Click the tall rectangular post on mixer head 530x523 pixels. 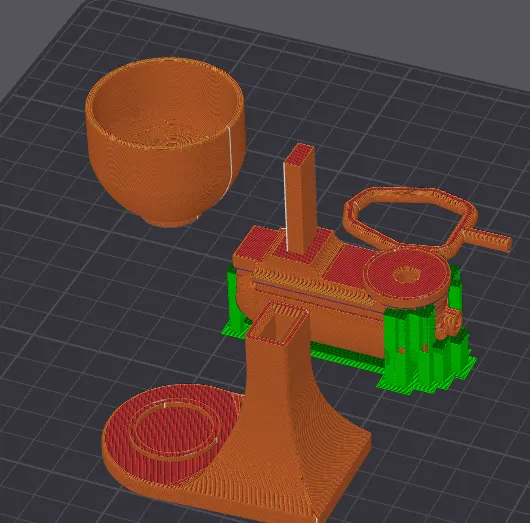click(x=300, y=199)
